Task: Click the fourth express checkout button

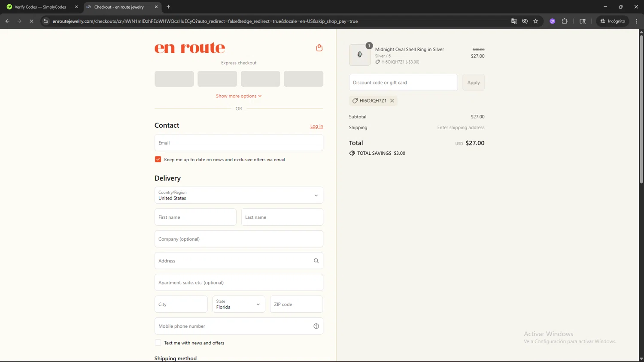Action: click(x=304, y=79)
